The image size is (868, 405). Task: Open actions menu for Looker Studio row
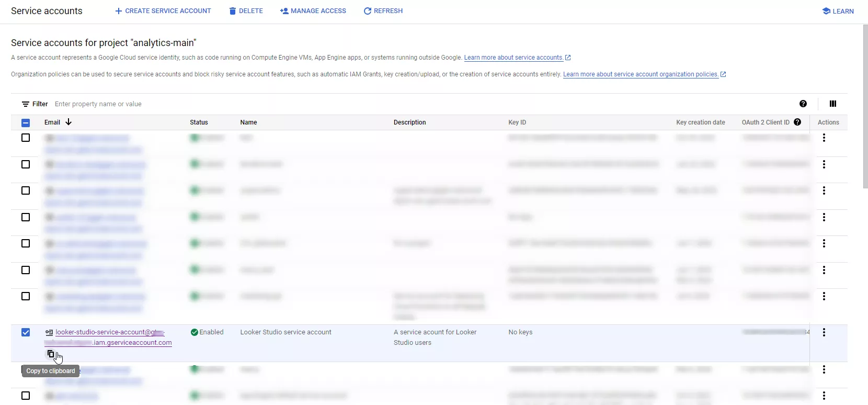(824, 332)
